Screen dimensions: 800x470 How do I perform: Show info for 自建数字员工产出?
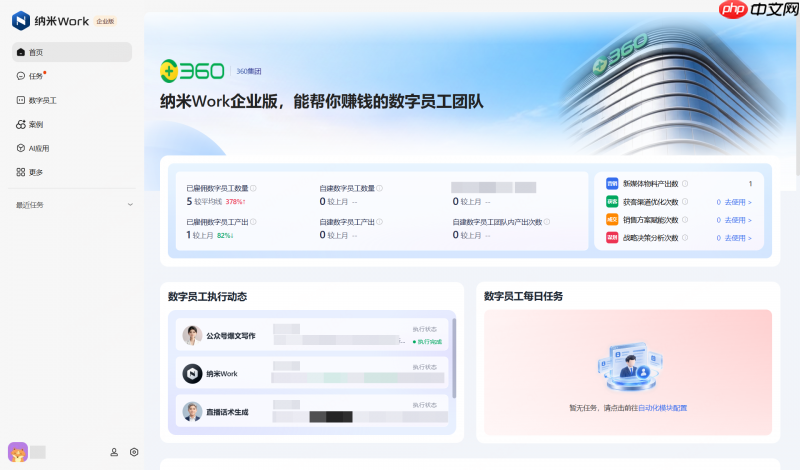(380, 222)
